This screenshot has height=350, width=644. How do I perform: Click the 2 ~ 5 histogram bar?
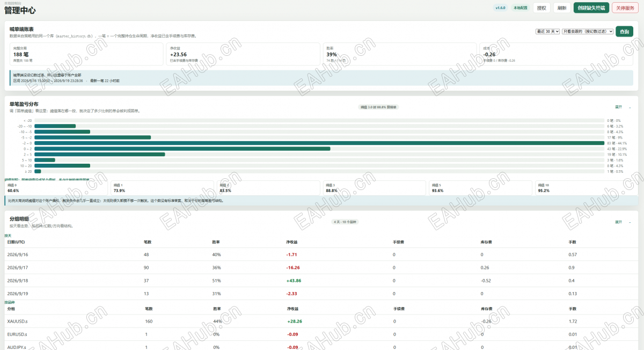click(x=100, y=155)
